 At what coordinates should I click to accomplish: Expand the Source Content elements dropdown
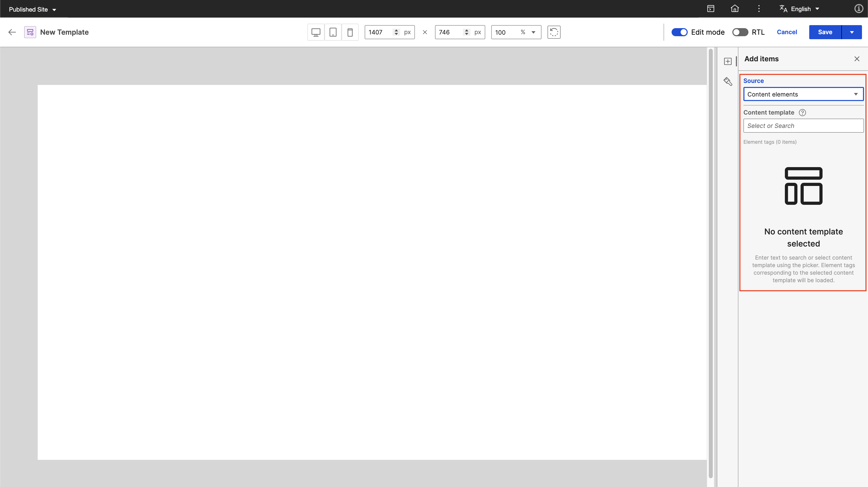pyautogui.click(x=803, y=94)
